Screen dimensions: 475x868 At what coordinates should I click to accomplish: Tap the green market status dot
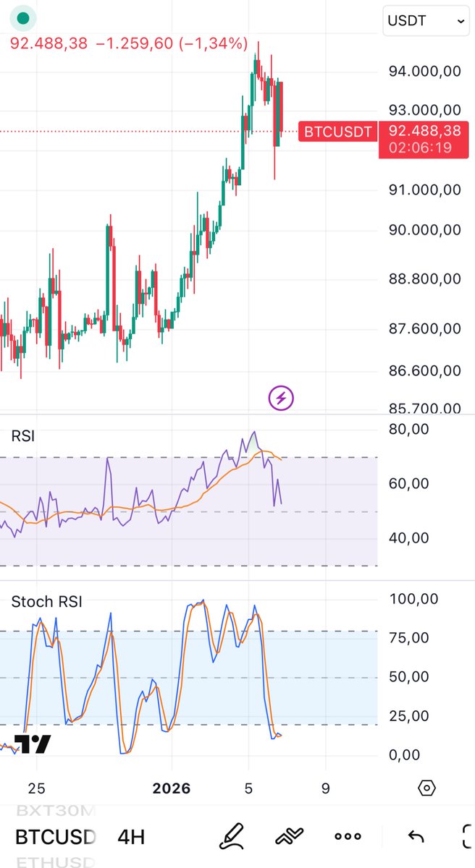(x=25, y=19)
